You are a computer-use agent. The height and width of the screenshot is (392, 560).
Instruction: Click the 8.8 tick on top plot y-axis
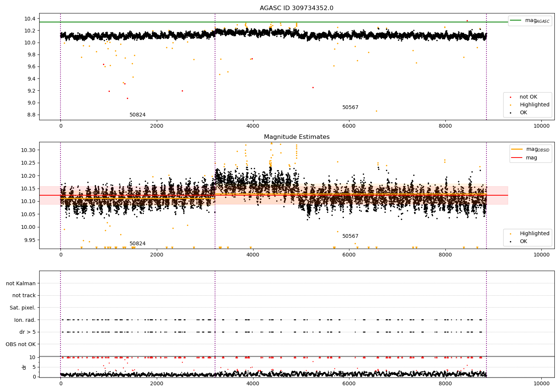point(31,115)
